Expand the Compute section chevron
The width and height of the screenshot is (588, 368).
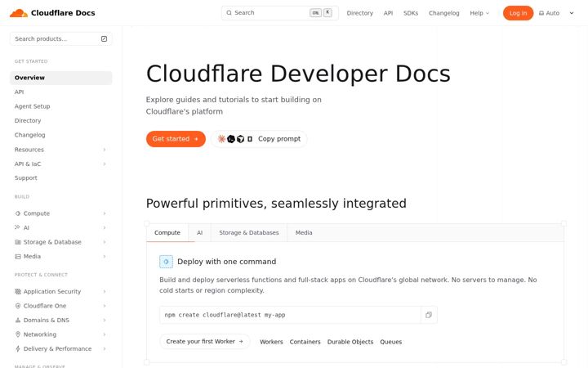(105, 213)
